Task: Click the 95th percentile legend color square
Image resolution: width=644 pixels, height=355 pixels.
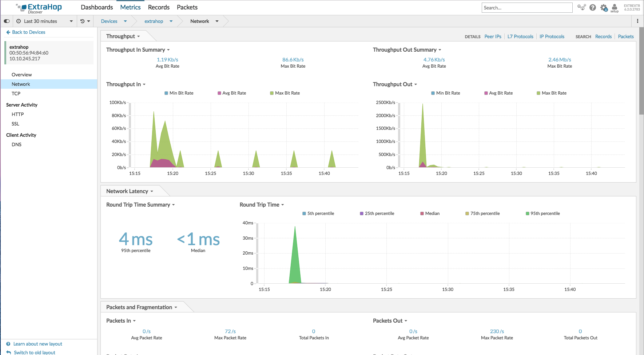Action: tap(528, 214)
